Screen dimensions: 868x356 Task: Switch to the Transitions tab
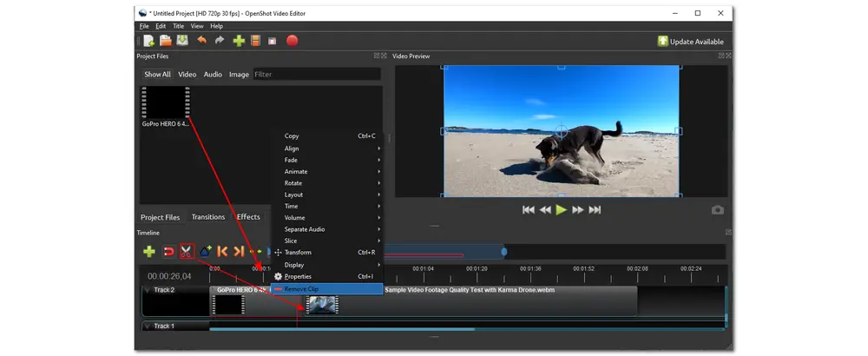click(x=208, y=217)
